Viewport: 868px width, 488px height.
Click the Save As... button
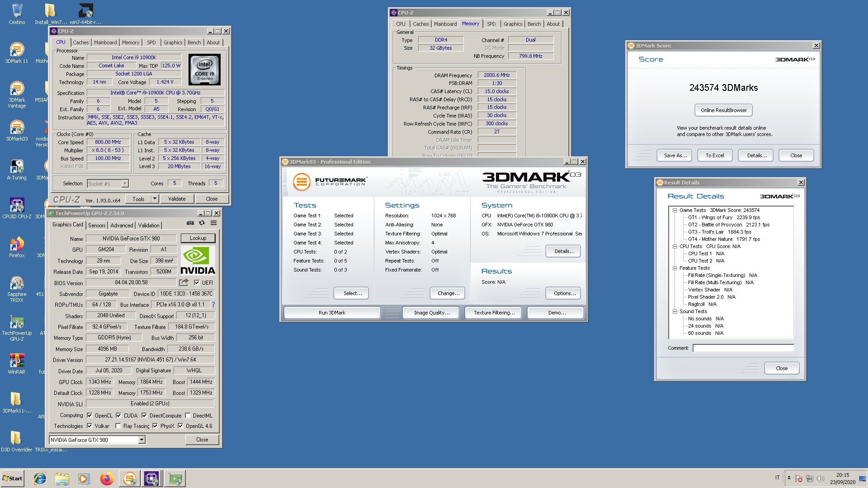675,155
